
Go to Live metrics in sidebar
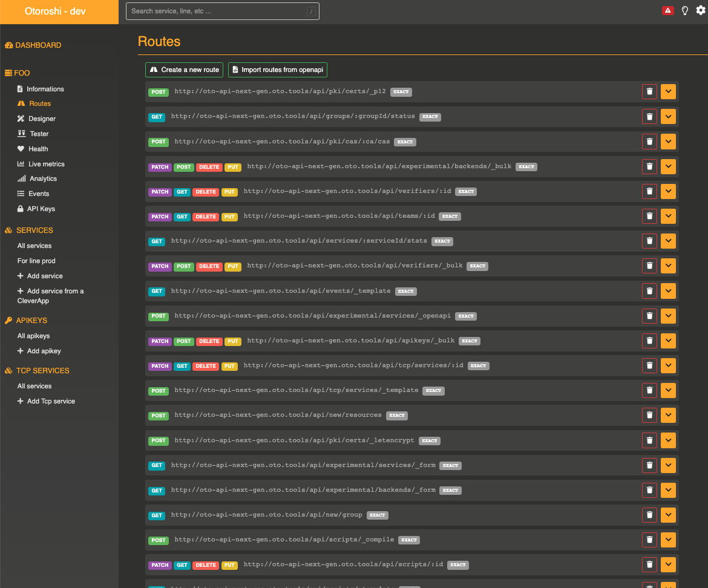(46, 164)
